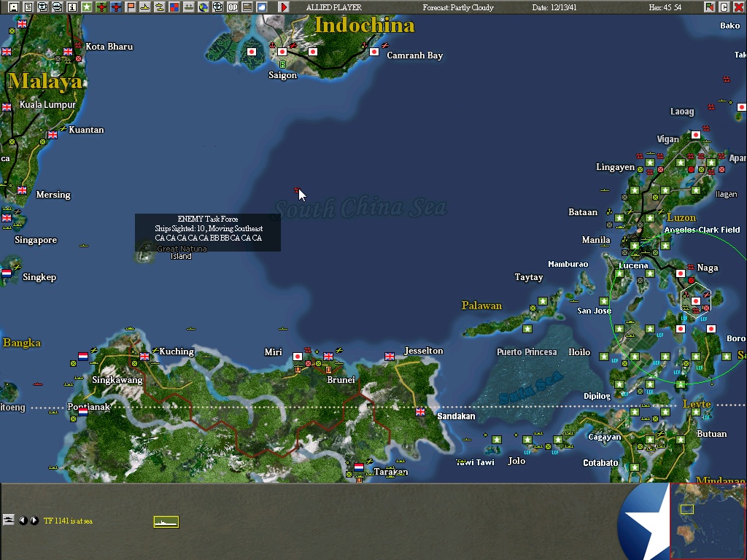747x560 pixels.
Task: Open the document list icon in toolbar
Action: coord(28,7)
